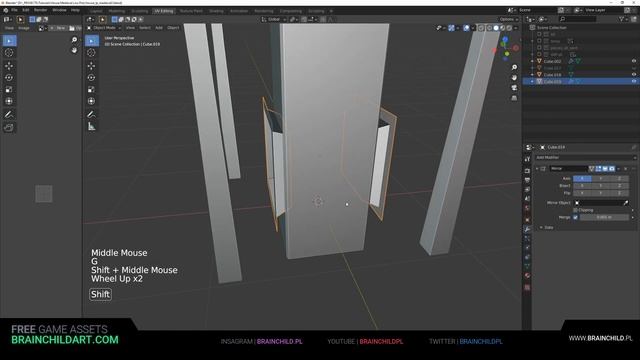640x360 pixels.
Task: Open the viewport Select menu
Action: click(145, 28)
